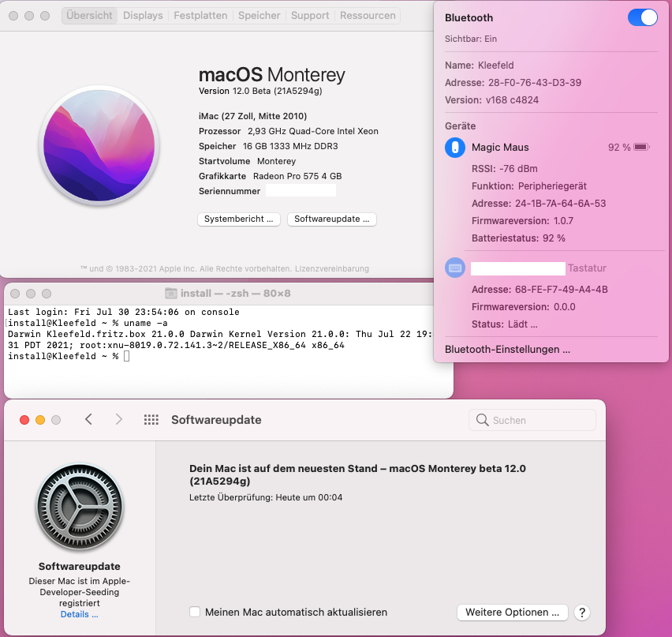Open Bluetooth-Einstellungen
This screenshot has height=637, width=672.
pyautogui.click(x=507, y=349)
